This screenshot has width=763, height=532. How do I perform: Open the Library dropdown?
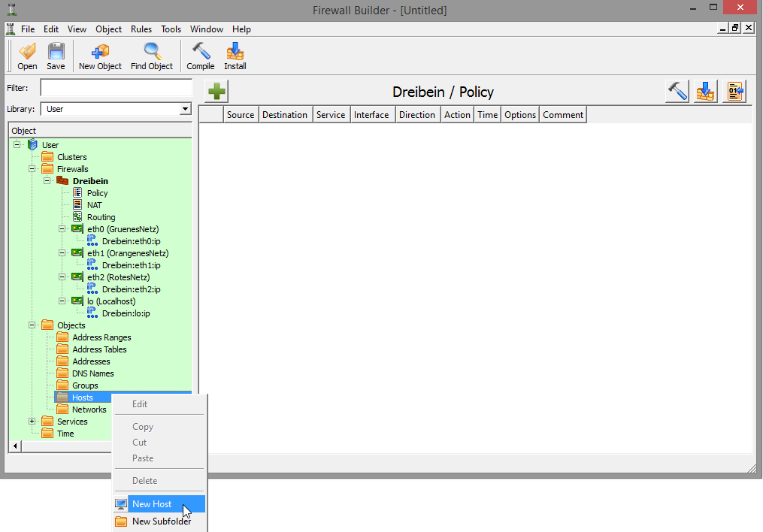[x=185, y=109]
